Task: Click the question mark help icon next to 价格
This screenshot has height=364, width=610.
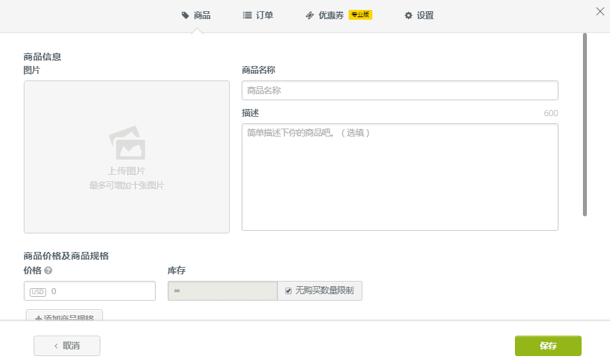Action: point(48,270)
